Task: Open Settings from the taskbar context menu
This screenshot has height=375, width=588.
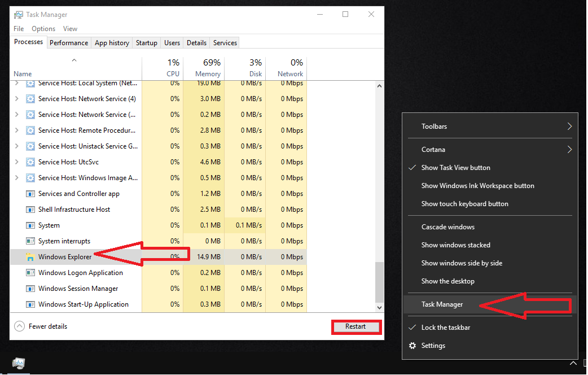Action: [490, 345]
